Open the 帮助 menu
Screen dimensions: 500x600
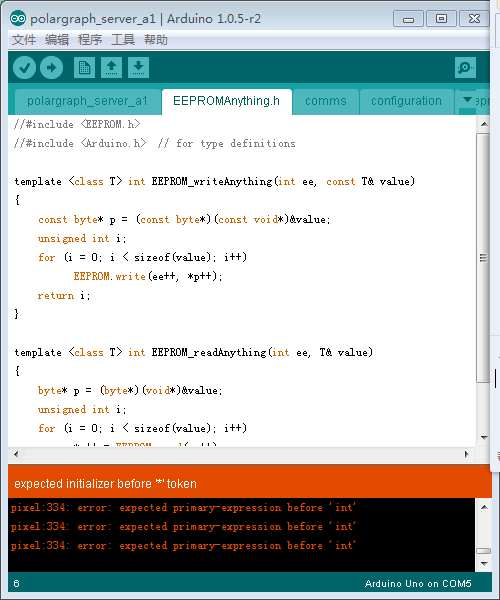click(156, 40)
